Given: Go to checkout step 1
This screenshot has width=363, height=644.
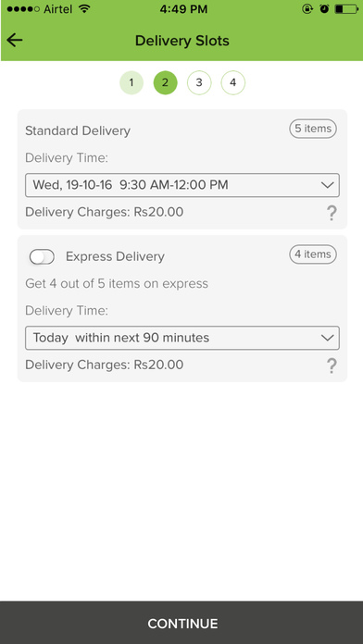Looking at the screenshot, I should [x=131, y=82].
